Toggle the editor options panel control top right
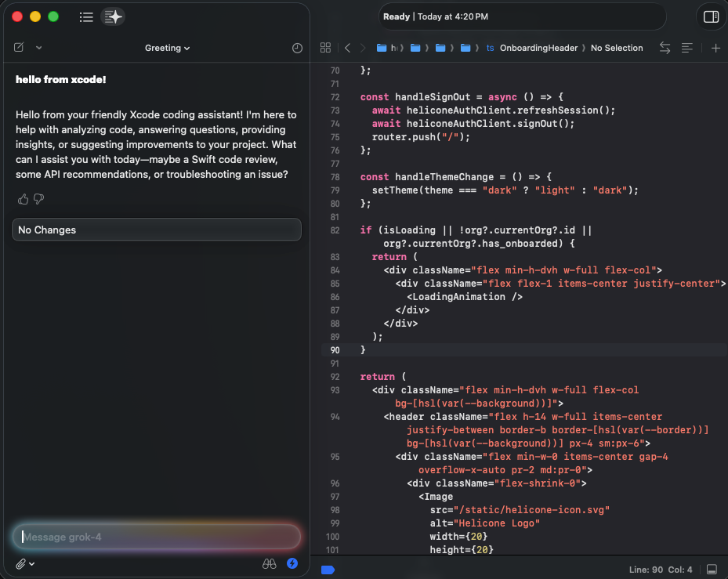The width and height of the screenshot is (728, 579). point(712,16)
